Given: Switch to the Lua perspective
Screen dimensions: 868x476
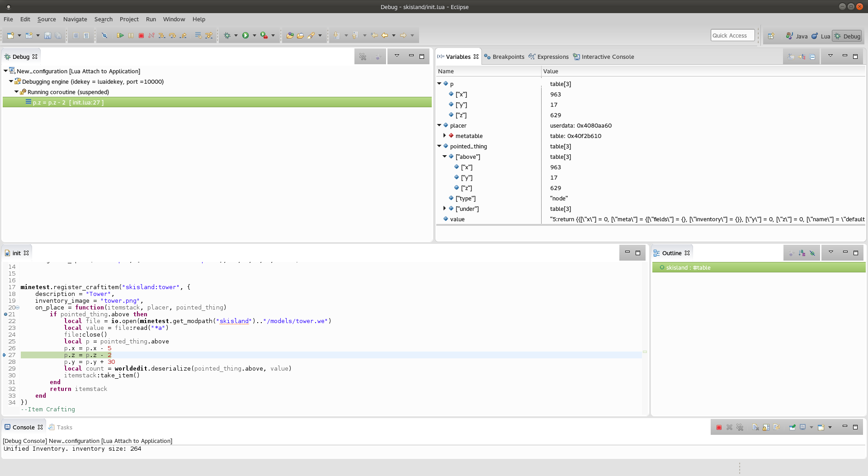Looking at the screenshot, I should [x=824, y=36].
